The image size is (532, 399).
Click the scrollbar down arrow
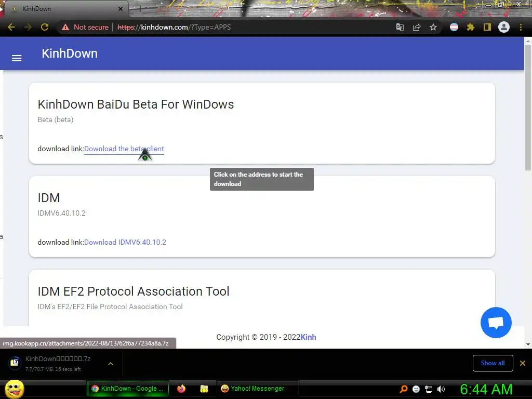click(x=528, y=344)
